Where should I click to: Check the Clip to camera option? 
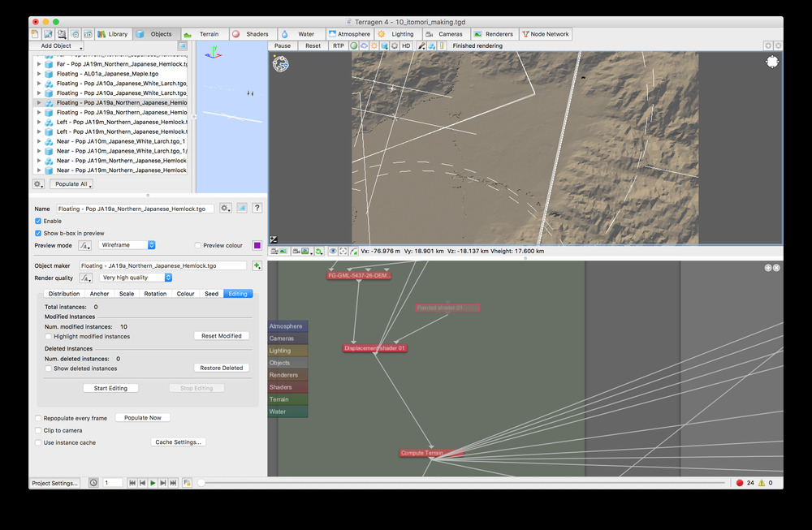38,430
